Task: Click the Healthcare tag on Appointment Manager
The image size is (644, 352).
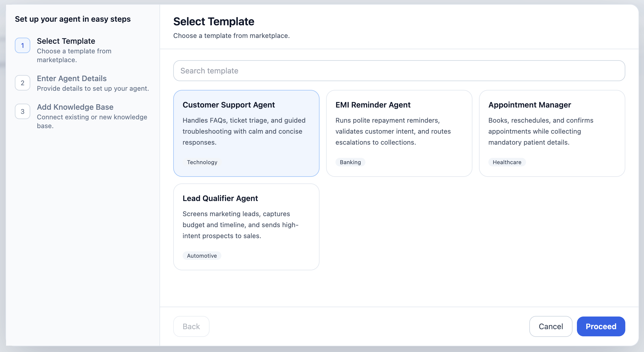Action: tap(507, 162)
